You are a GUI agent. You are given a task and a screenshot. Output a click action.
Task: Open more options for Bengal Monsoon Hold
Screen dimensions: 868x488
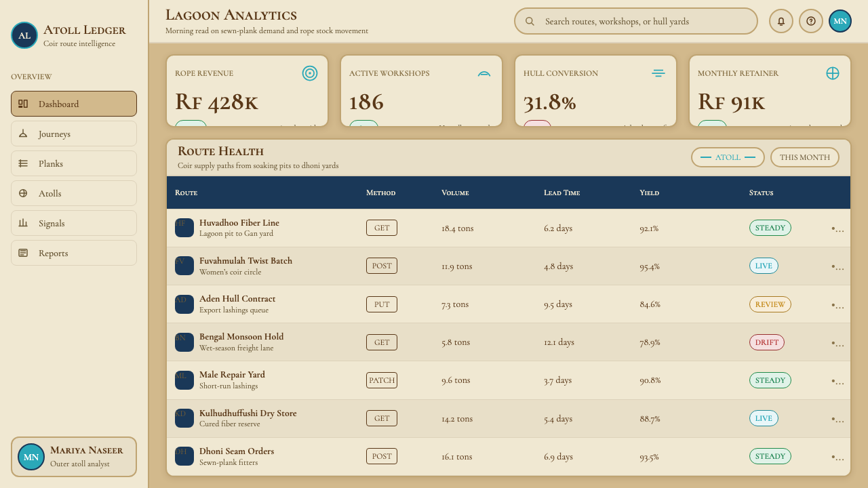[838, 343]
